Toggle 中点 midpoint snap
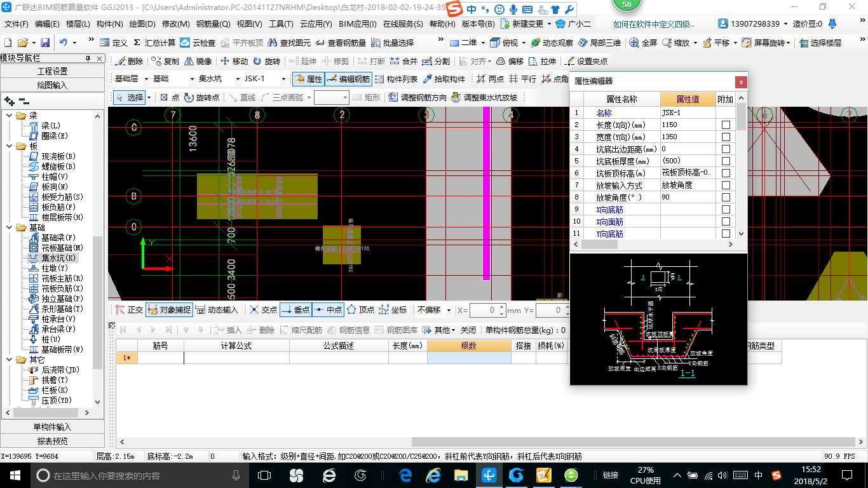The image size is (868, 488). click(x=328, y=310)
